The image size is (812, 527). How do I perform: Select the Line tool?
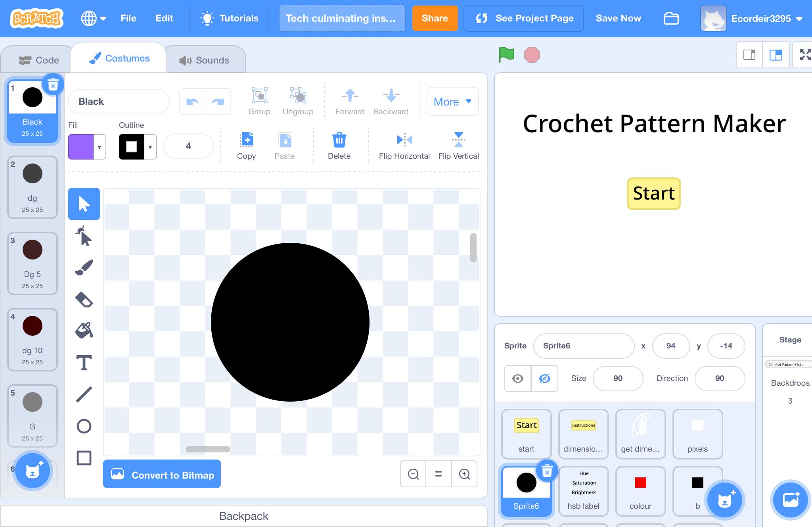point(84,394)
